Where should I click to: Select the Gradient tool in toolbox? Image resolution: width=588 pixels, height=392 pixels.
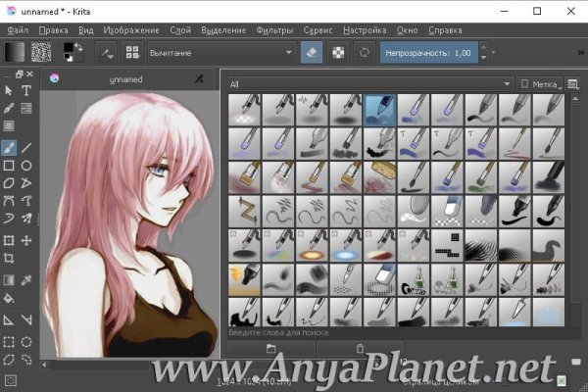pos(8,280)
